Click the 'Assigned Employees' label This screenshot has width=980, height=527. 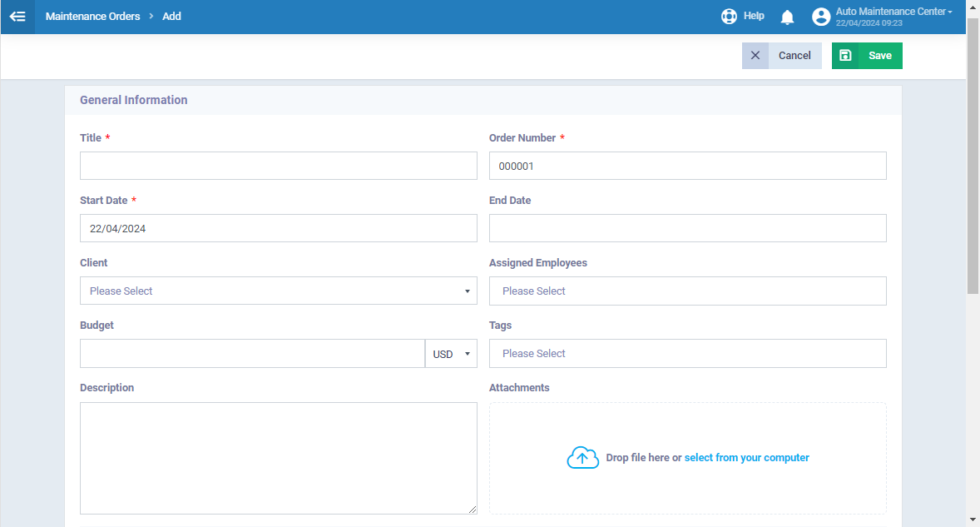pyautogui.click(x=538, y=262)
